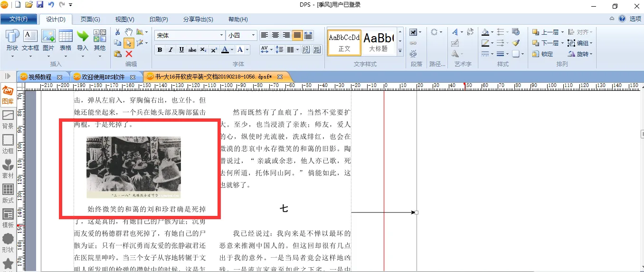Apply the 正文 body text style
644x272 pixels.
pyautogui.click(x=344, y=43)
